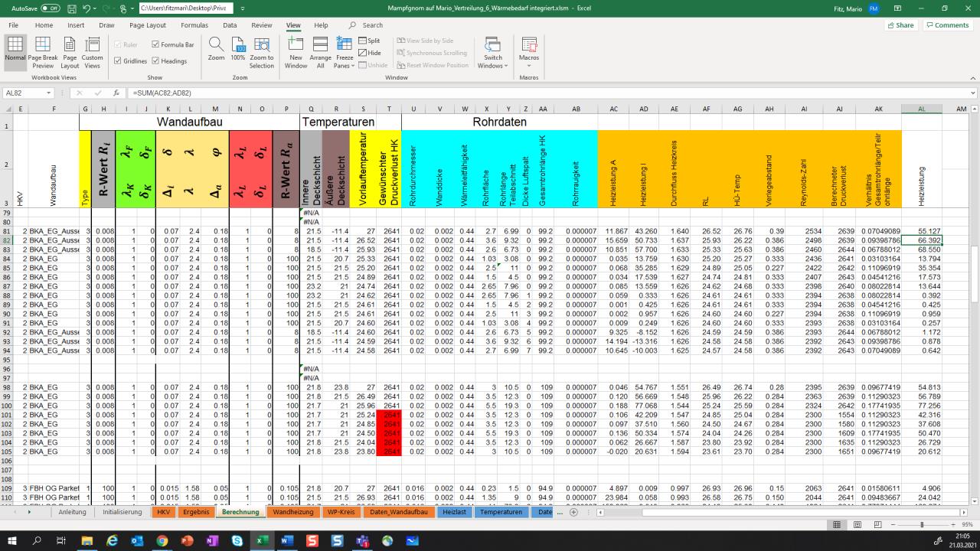Image resolution: width=980 pixels, height=551 pixels.
Task: Select the Normal workbook view
Action: (15, 52)
